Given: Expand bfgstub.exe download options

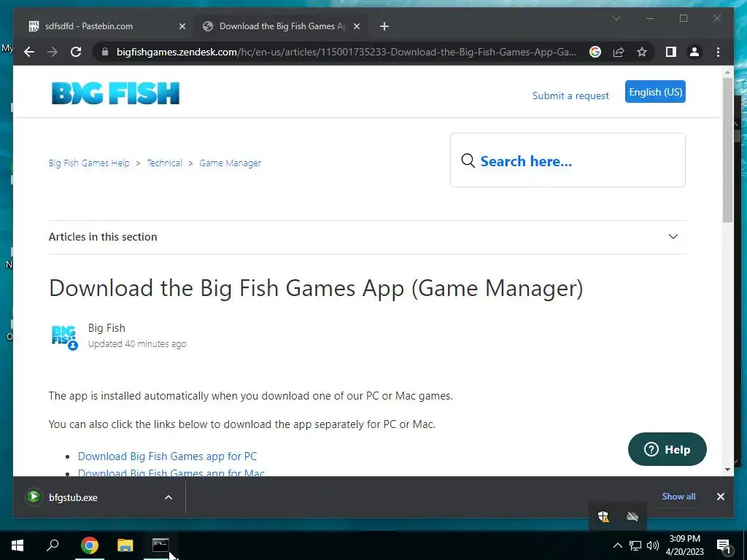Looking at the screenshot, I should tap(169, 497).
